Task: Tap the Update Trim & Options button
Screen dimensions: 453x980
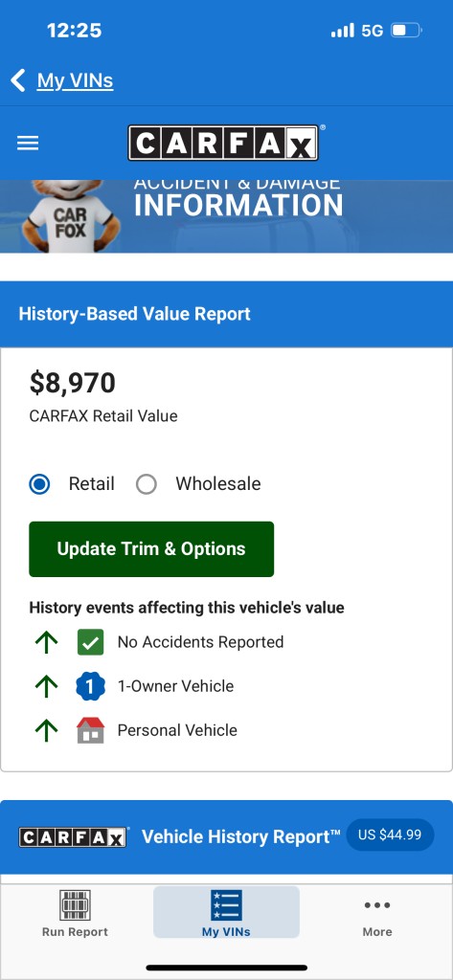Action: pyautogui.click(x=151, y=548)
